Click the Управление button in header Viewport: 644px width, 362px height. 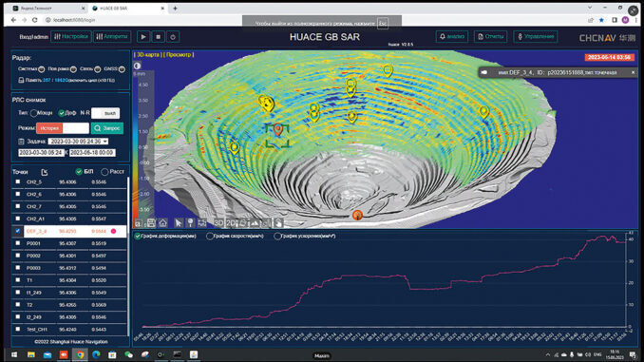[536, 36]
